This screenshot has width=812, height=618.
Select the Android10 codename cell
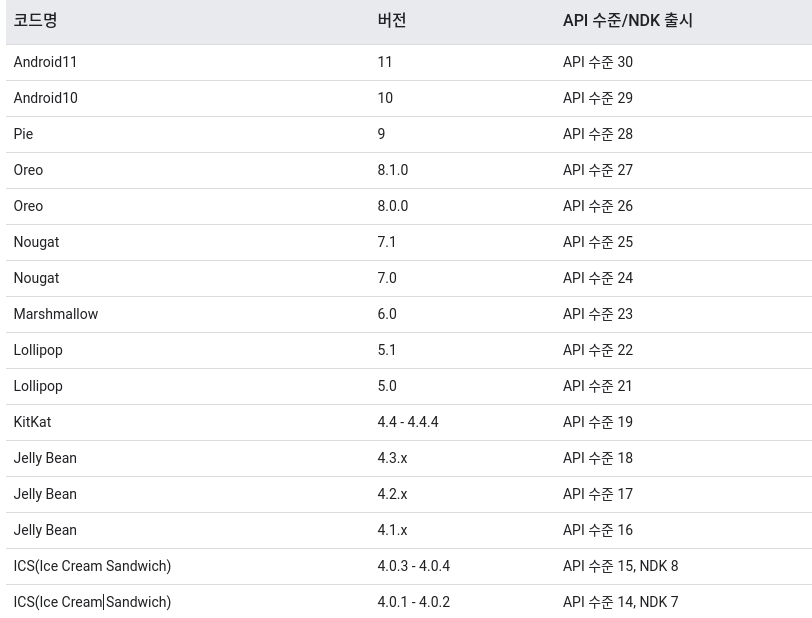coord(46,98)
